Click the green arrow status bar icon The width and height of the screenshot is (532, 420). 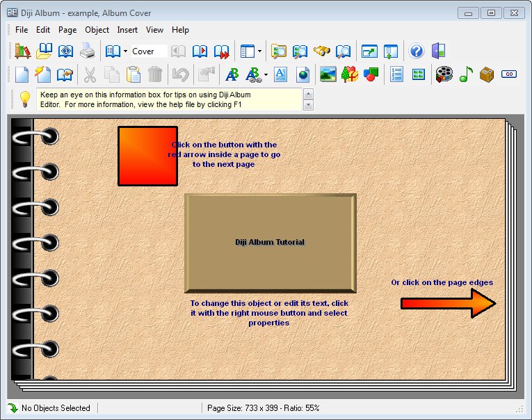click(13, 407)
